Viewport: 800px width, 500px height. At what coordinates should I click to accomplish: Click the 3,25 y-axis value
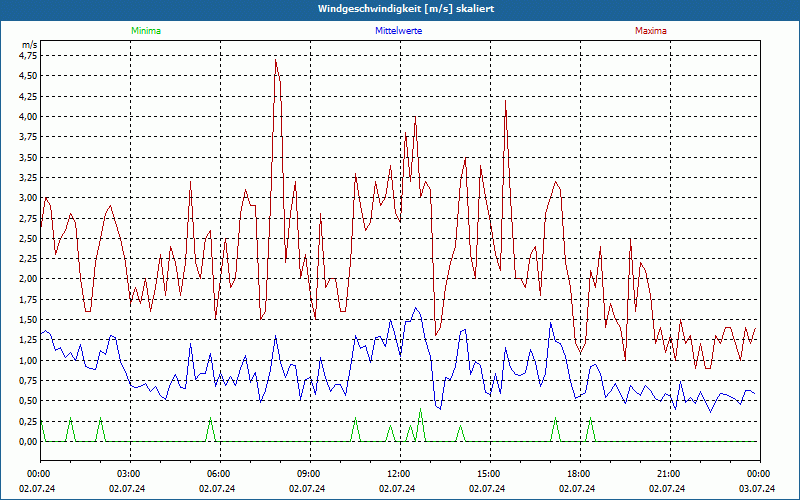(29, 178)
